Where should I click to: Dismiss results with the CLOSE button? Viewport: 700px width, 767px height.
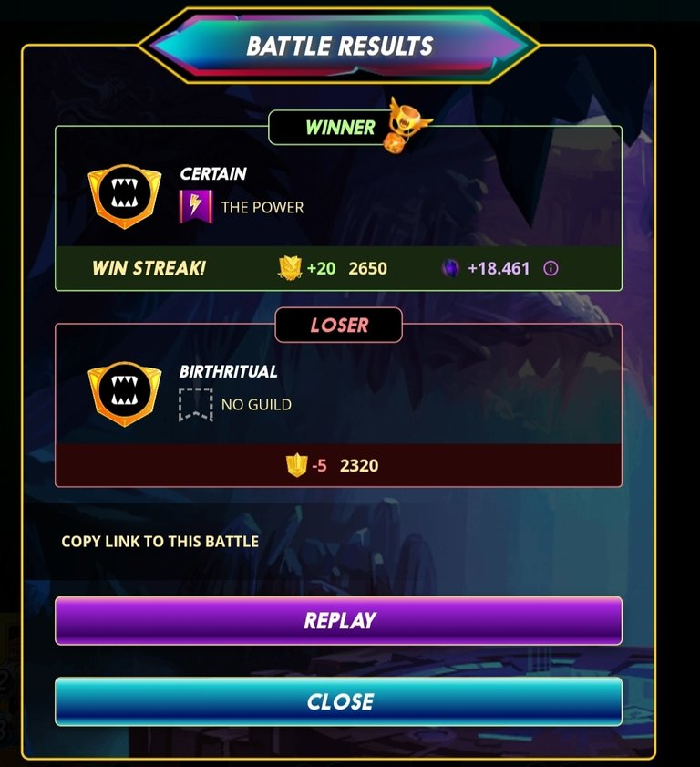339,701
